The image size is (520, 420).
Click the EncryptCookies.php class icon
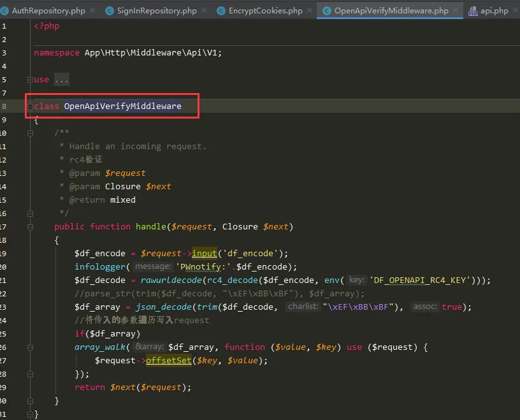pyautogui.click(x=221, y=11)
